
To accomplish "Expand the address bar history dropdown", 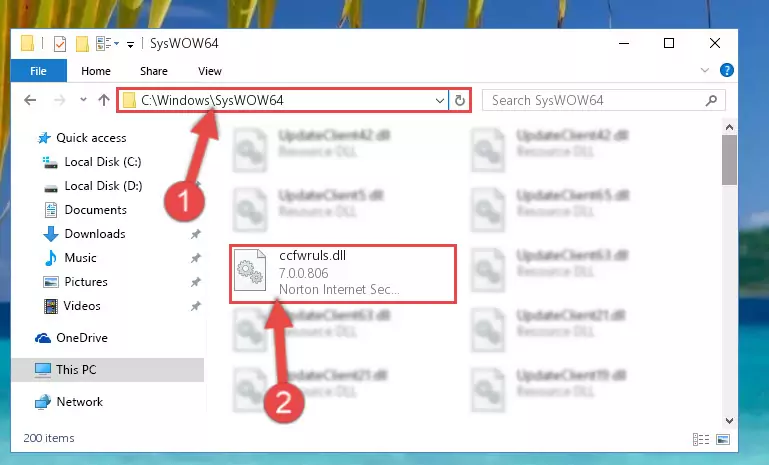I will (440, 101).
